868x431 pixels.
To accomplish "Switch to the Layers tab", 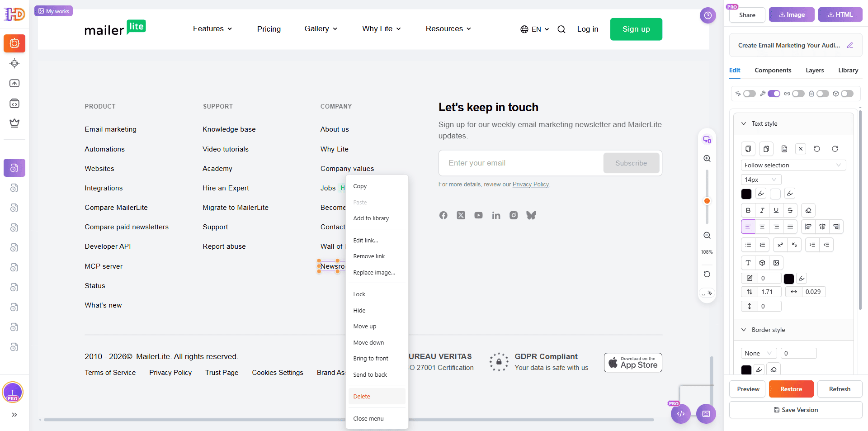I will [815, 70].
